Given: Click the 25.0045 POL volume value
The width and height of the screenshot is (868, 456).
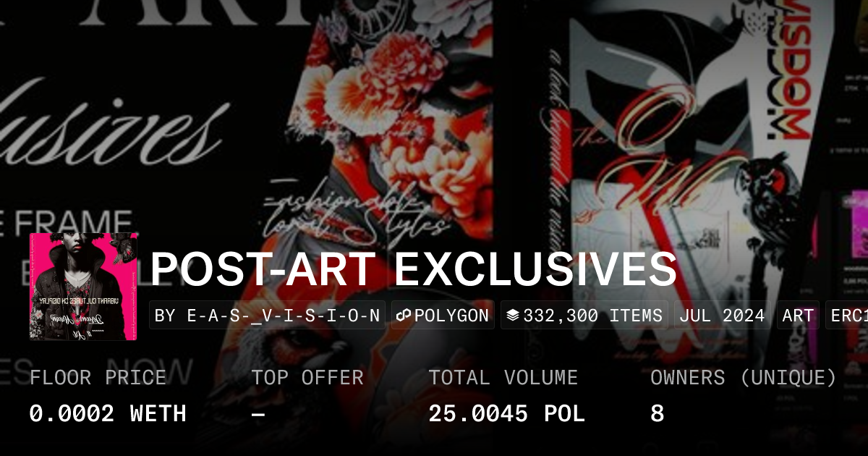Looking at the screenshot, I should [506, 414].
